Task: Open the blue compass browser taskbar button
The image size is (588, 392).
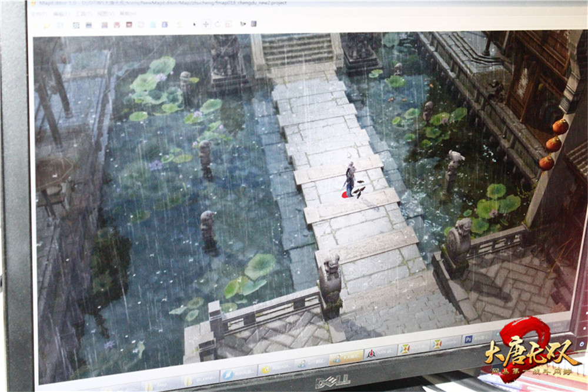Action: pyautogui.click(x=239, y=374)
